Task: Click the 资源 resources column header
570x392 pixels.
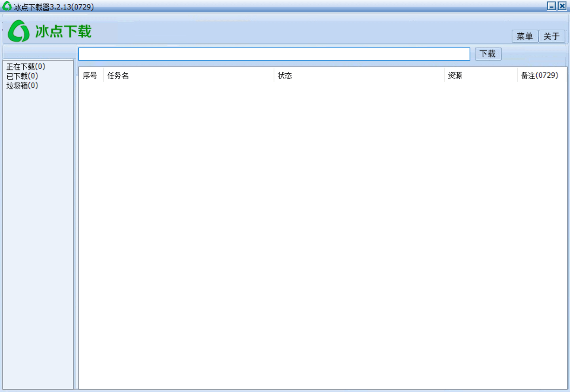Action: click(455, 76)
